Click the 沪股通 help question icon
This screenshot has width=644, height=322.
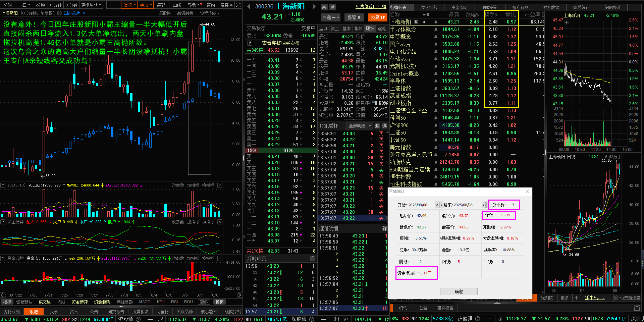coord(138,319)
